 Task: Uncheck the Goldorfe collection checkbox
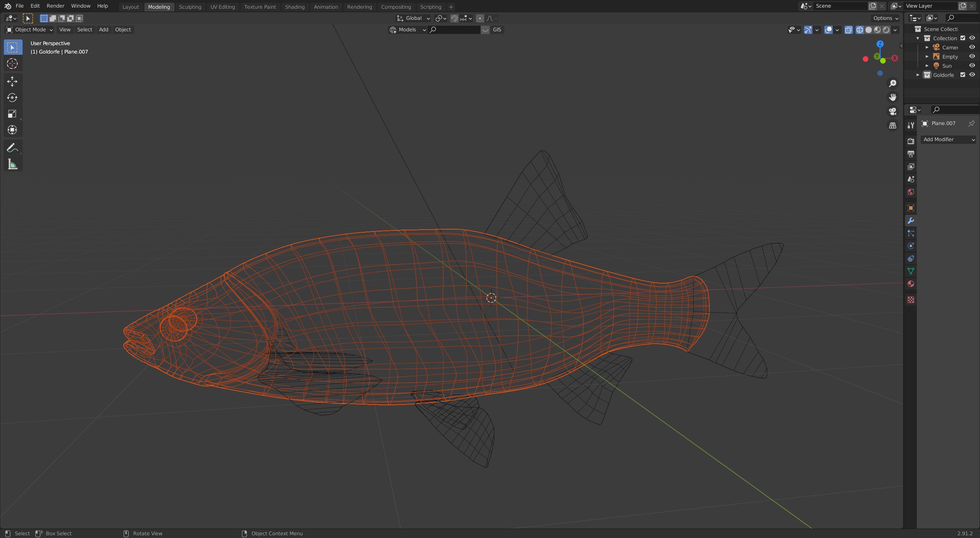pyautogui.click(x=963, y=75)
